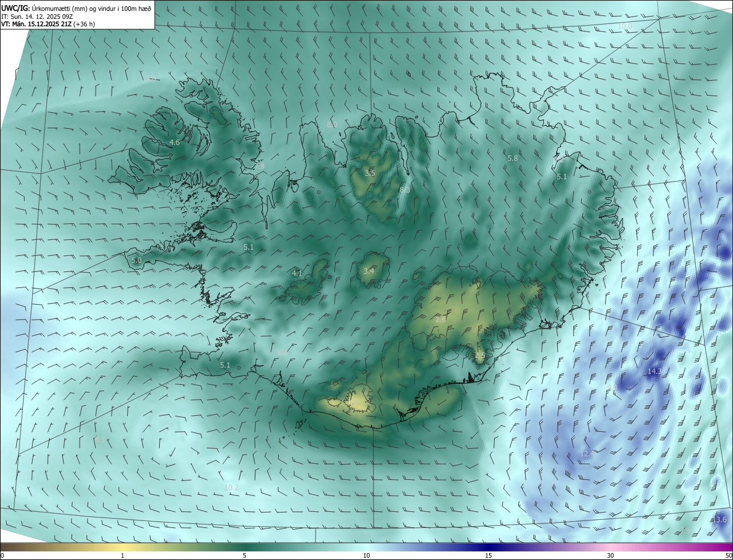The height and width of the screenshot is (560, 733).
Task: Click the pink colorbar segment above 30
Action: [x=610, y=547]
